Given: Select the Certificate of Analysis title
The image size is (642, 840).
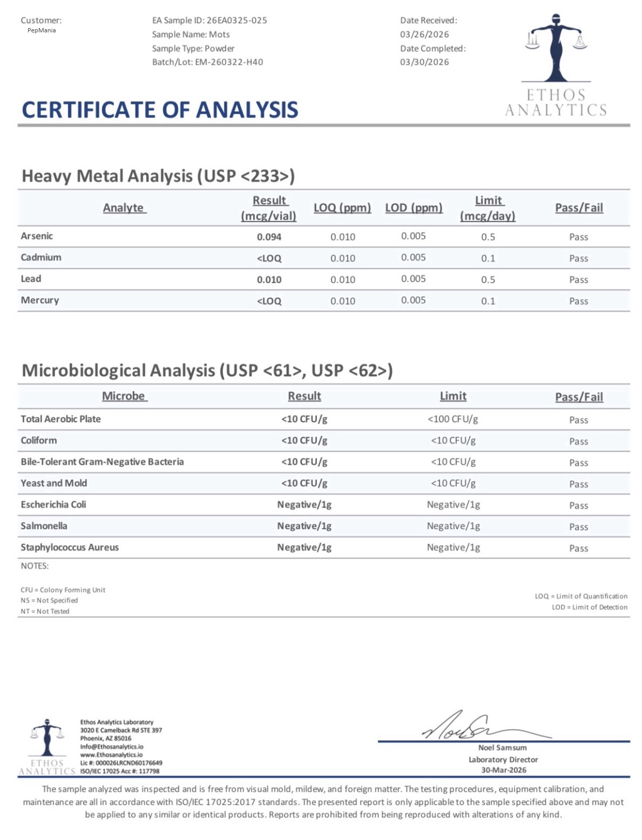Looking at the screenshot, I should [160, 110].
